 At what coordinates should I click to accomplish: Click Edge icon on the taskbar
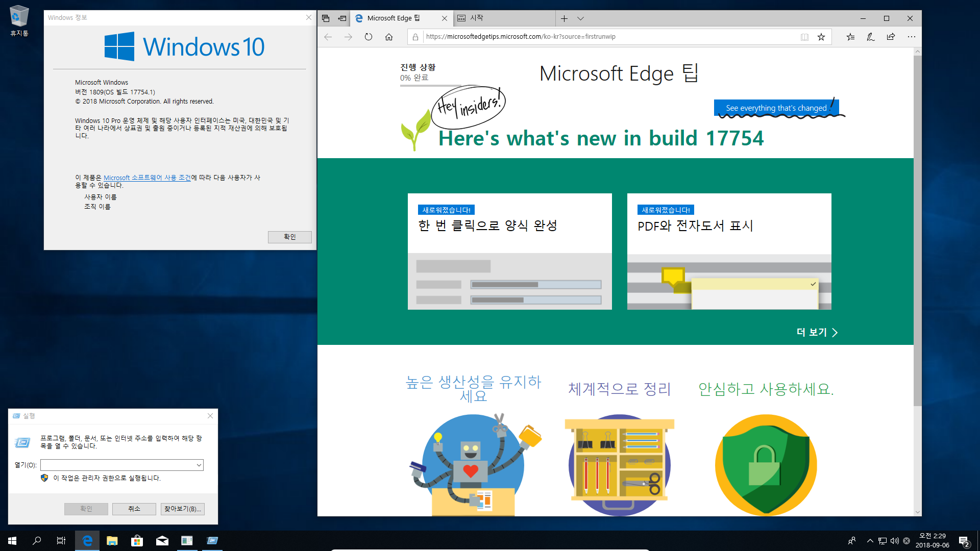pyautogui.click(x=87, y=541)
